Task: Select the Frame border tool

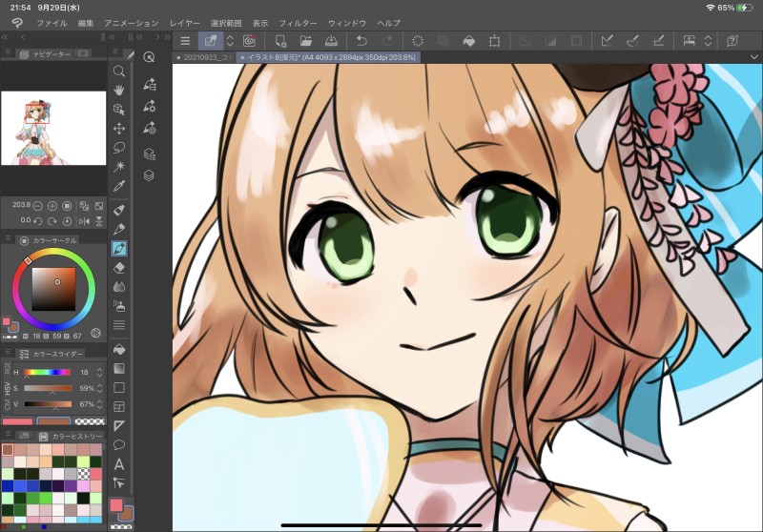Action: 118,406
